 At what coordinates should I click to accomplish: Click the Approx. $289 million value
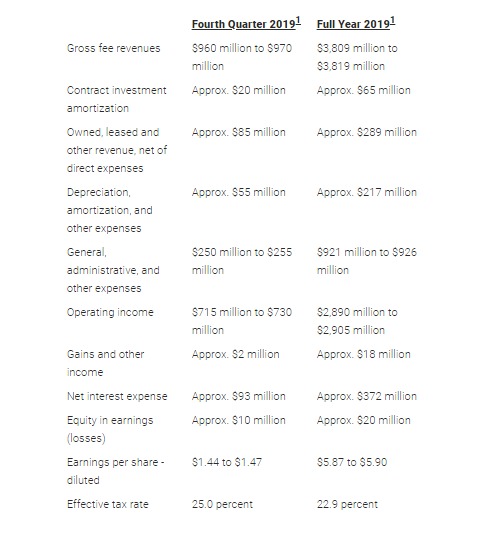[x=367, y=132]
